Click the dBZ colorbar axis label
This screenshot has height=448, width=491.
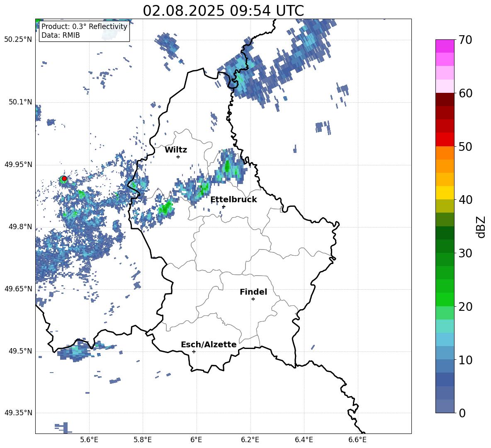481,227
